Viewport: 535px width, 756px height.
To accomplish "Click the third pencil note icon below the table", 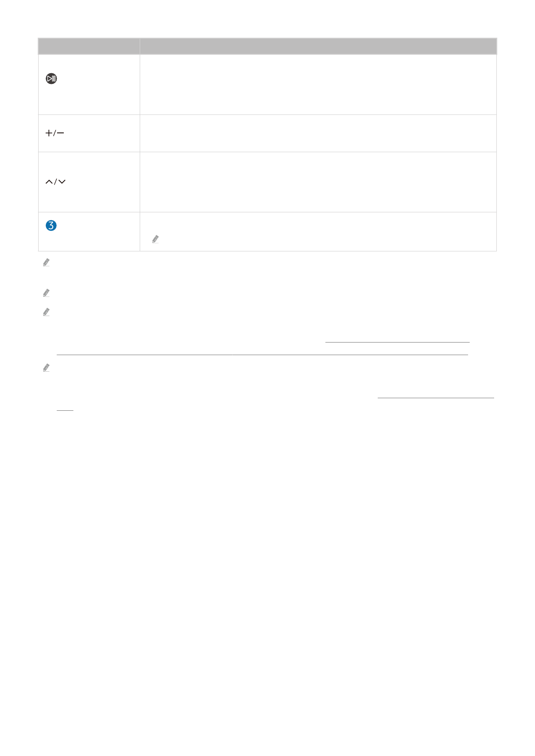I will [46, 312].
